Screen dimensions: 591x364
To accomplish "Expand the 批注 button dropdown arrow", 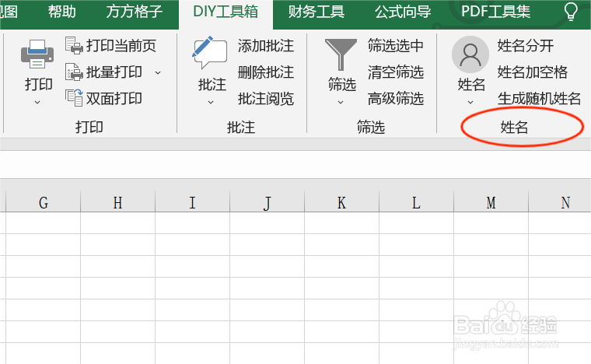I will [211, 102].
